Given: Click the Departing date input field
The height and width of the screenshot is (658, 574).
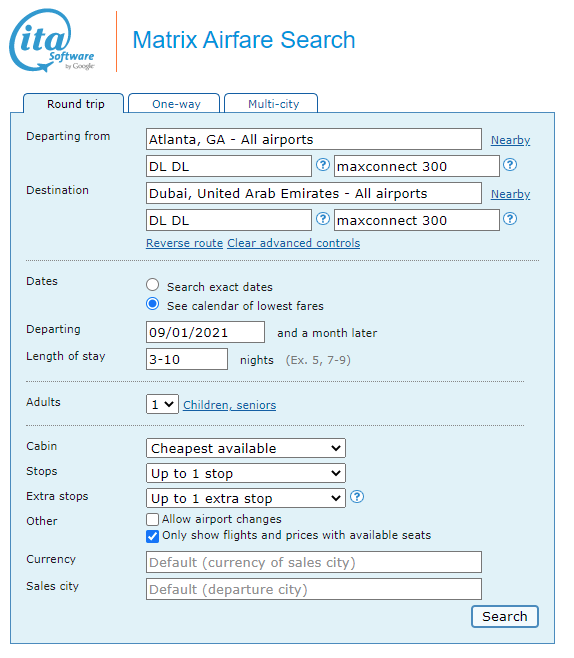Looking at the screenshot, I should [206, 332].
